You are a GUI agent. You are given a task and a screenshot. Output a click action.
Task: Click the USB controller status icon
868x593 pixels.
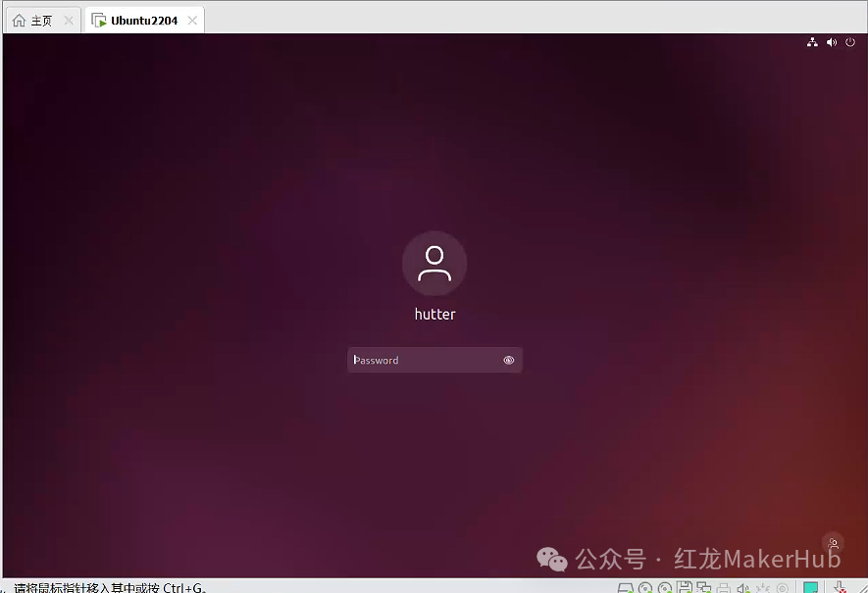[x=763, y=587]
